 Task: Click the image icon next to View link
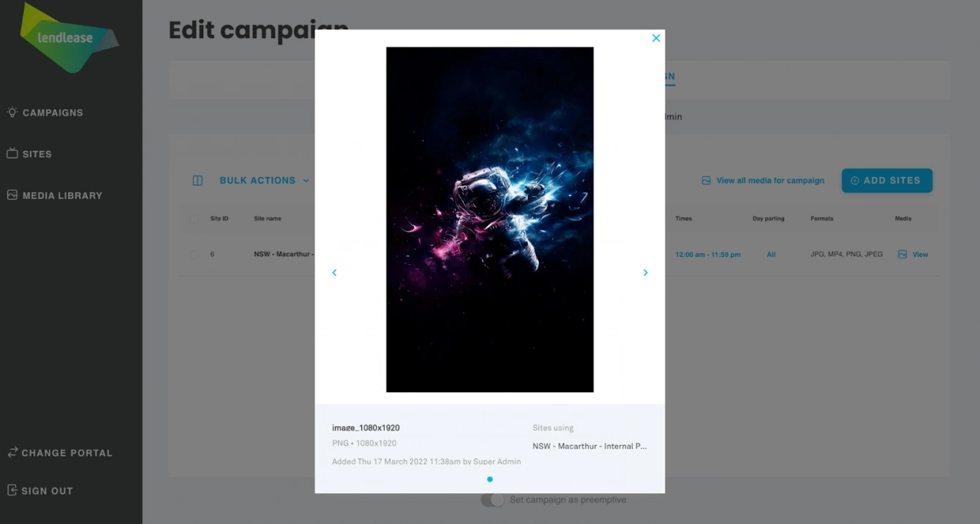(x=902, y=254)
